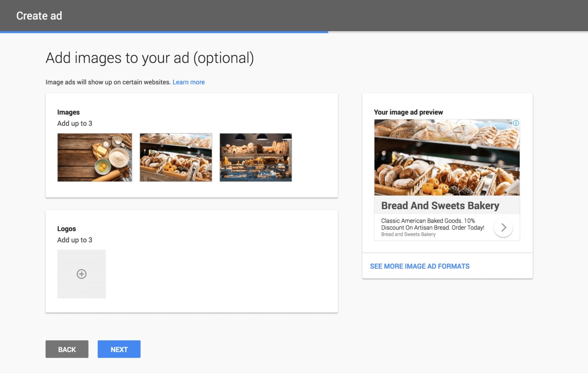Open the Learn more link
The height and width of the screenshot is (373, 588).
coord(188,82)
